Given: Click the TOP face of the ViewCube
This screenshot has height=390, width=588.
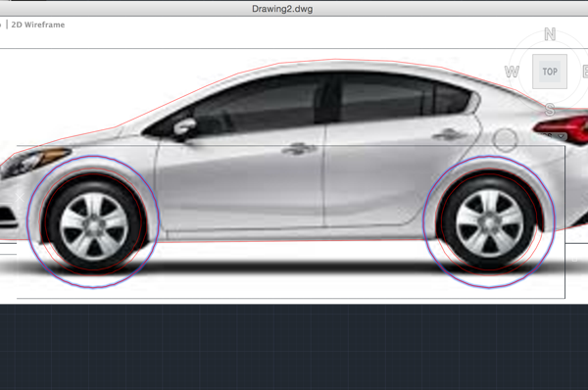Looking at the screenshot, I should pos(550,72).
